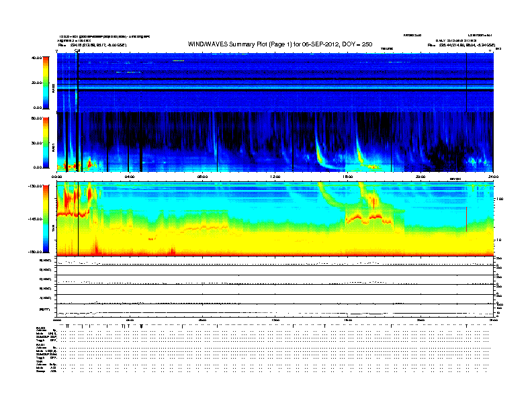This screenshot has height=411, width=532.
Task: Click the -145.00 label on TNR scale
Action: click(36, 219)
